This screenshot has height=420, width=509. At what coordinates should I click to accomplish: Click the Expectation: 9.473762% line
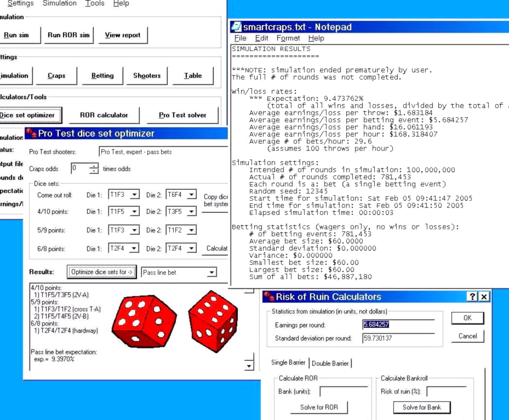pos(306,99)
